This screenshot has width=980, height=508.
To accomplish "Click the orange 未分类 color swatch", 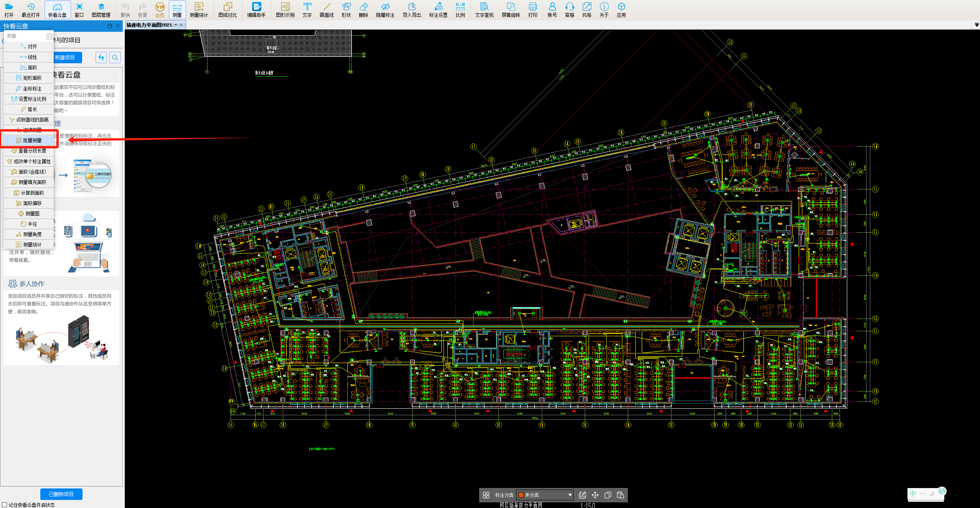I will [x=521, y=495].
